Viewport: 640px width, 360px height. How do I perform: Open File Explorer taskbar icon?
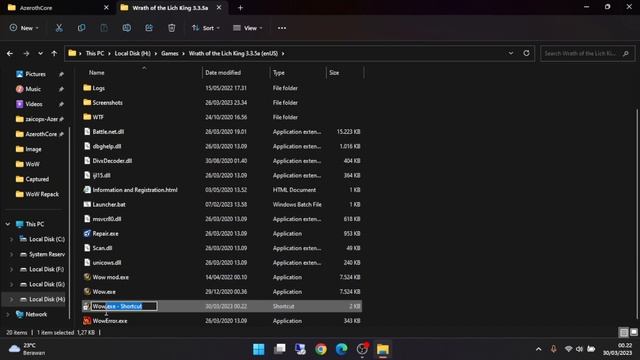coord(383,349)
